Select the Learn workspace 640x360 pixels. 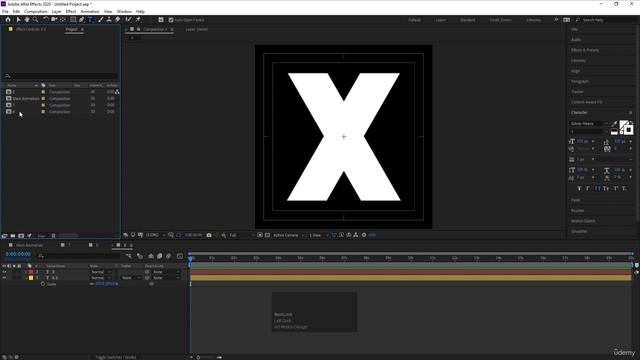pyautogui.click(x=441, y=20)
